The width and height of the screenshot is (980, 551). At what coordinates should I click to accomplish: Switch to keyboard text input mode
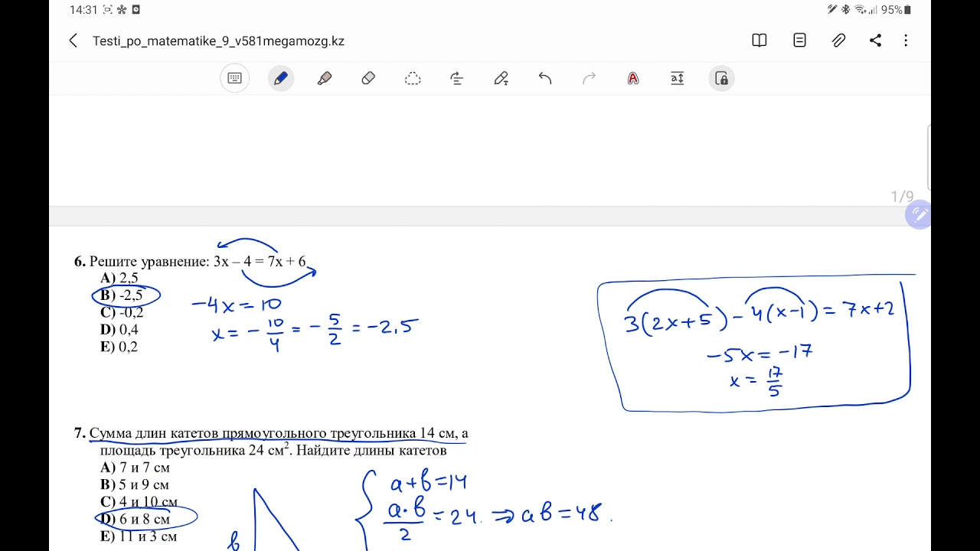coord(235,78)
